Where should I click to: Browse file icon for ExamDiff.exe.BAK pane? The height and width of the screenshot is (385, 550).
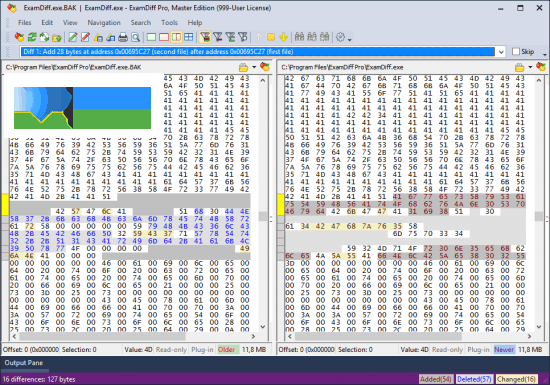coord(243,67)
